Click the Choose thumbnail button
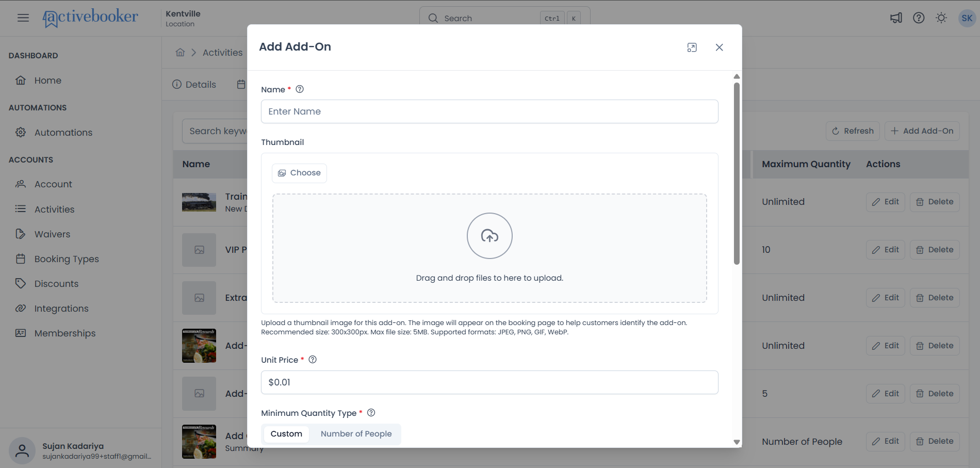Screen dimensions: 980x468 pyautogui.click(x=299, y=173)
